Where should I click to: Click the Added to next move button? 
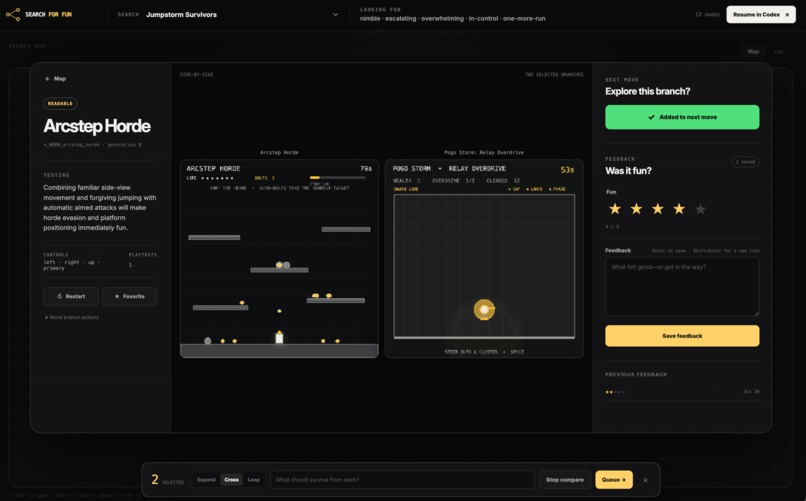pos(682,117)
